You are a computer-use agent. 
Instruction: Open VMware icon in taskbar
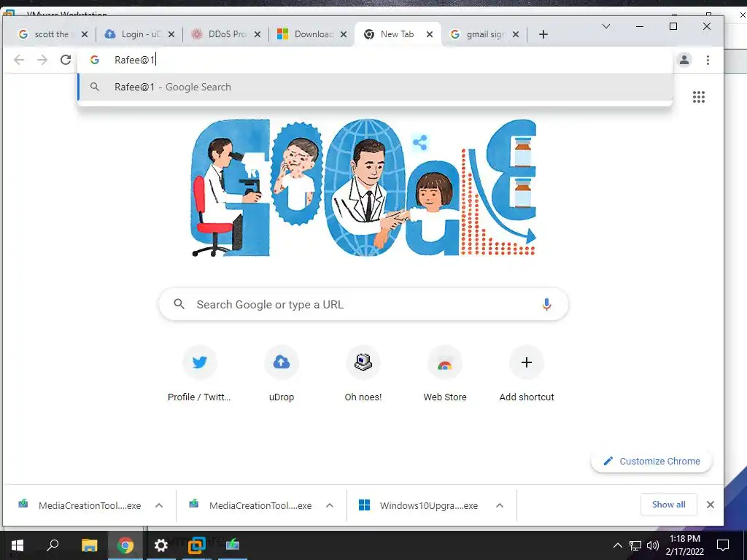[x=197, y=545]
